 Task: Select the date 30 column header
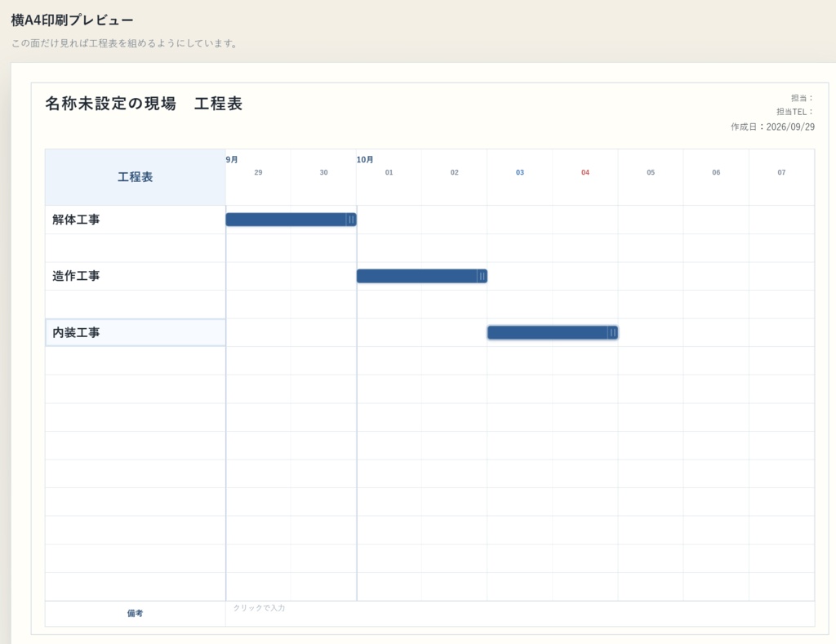pos(323,173)
